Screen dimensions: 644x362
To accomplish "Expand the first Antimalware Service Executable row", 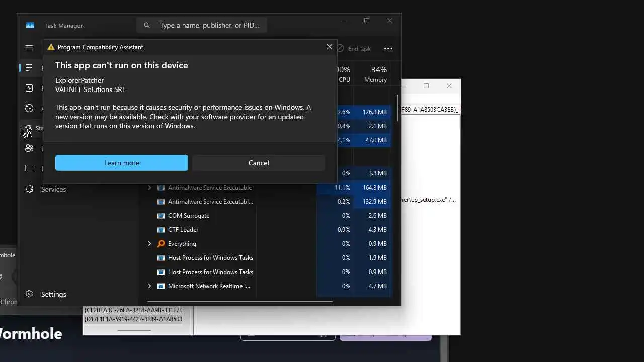I will point(149,188).
